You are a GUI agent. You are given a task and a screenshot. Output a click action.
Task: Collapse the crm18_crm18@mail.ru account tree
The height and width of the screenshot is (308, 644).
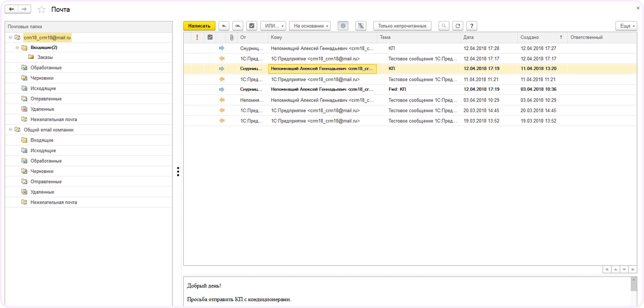pos(10,37)
